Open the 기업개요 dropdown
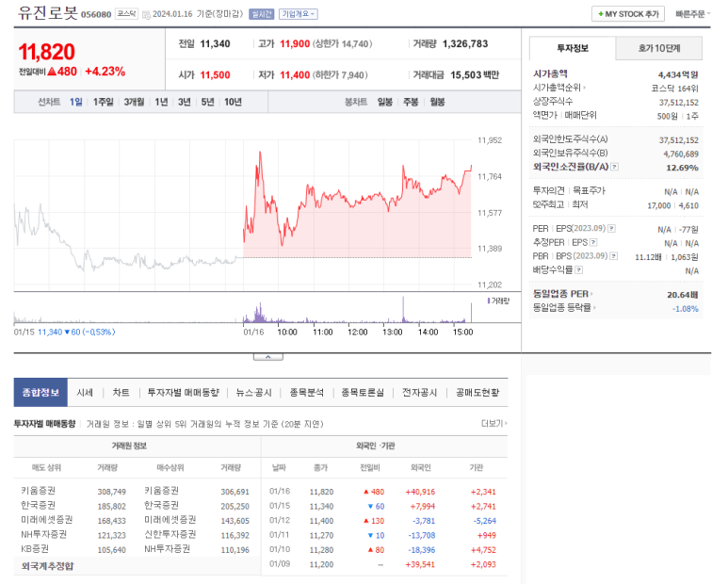This screenshot has width=728, height=584. point(299,14)
